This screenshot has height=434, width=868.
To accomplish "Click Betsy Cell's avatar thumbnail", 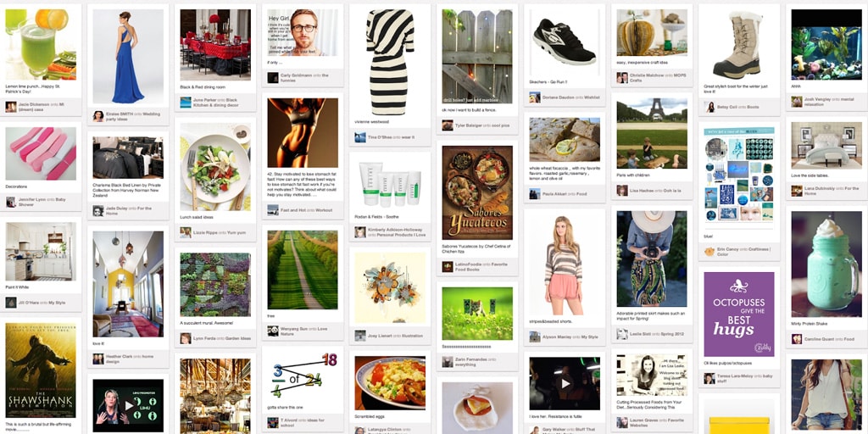I will (x=709, y=107).
